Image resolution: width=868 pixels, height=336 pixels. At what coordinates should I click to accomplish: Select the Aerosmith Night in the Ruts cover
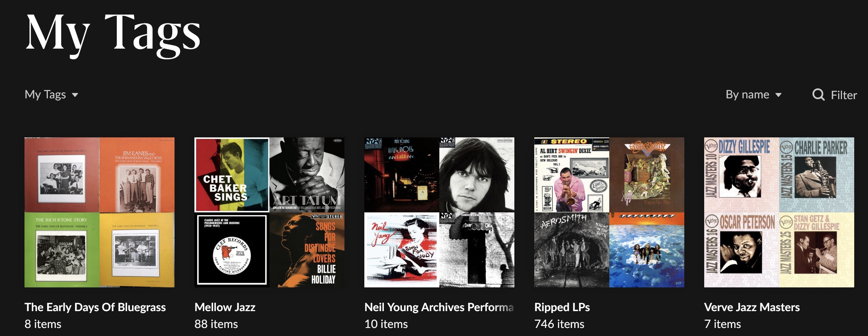click(x=572, y=250)
